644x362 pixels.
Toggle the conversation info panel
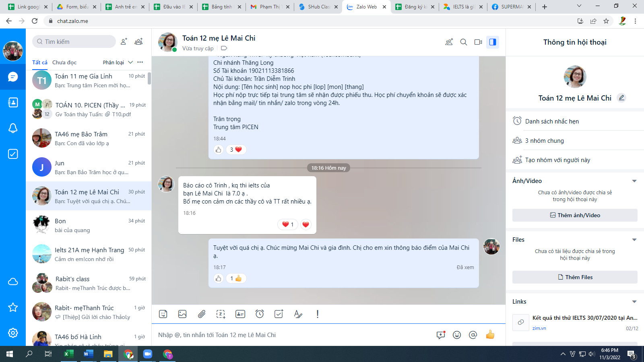click(493, 42)
